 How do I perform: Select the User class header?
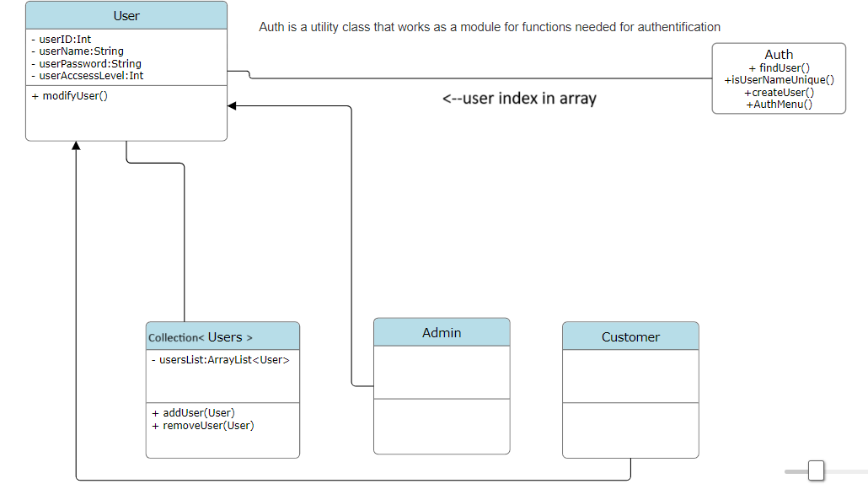126,15
